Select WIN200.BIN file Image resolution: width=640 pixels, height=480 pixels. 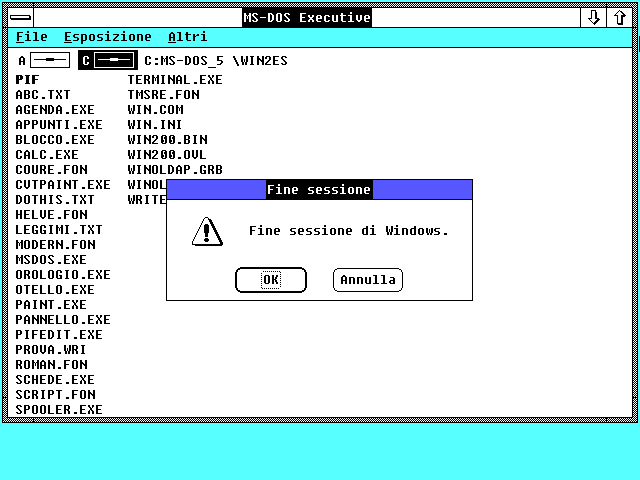167,140
